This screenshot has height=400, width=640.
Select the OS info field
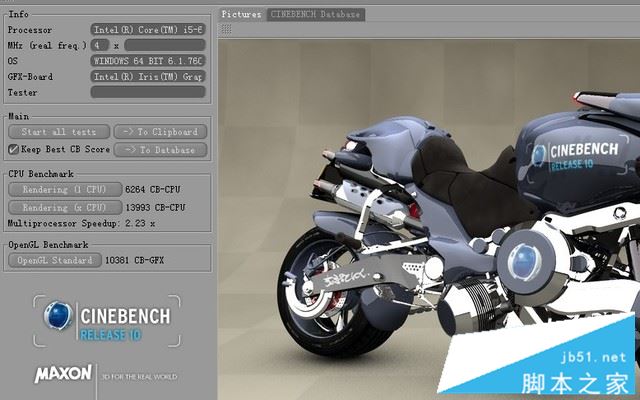click(148, 61)
